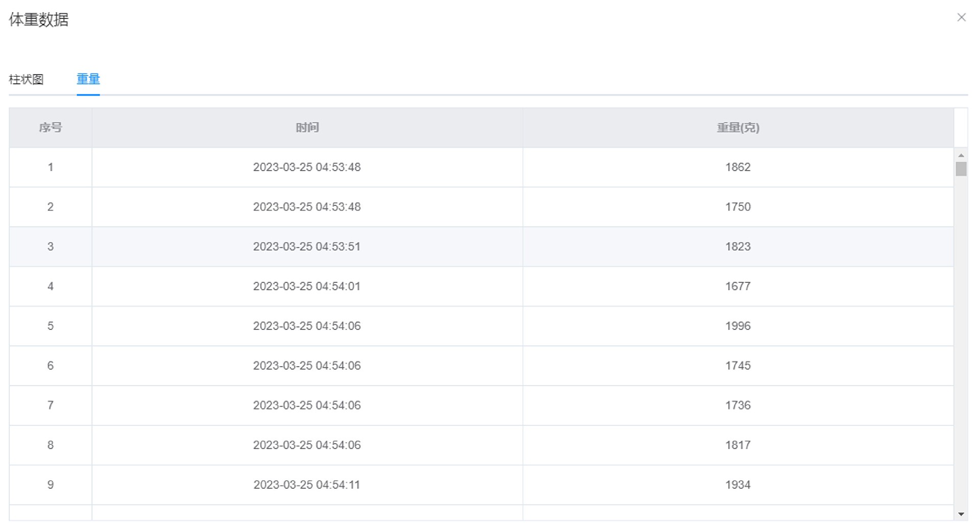This screenshot has width=980, height=526.
Task: Click the weight value 1745
Action: click(x=738, y=366)
